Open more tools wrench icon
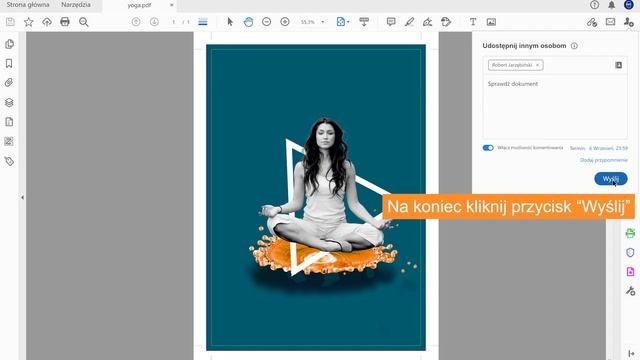Image resolution: width=640 pixels, height=360 pixels. click(x=630, y=291)
